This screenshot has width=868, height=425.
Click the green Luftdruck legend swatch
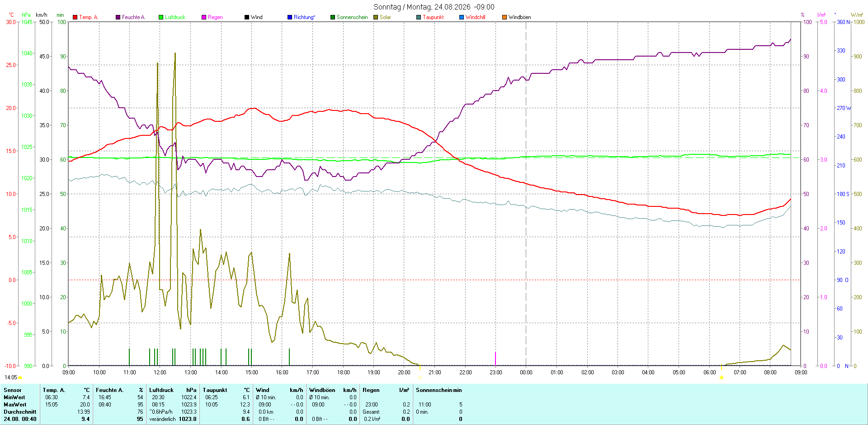[161, 17]
